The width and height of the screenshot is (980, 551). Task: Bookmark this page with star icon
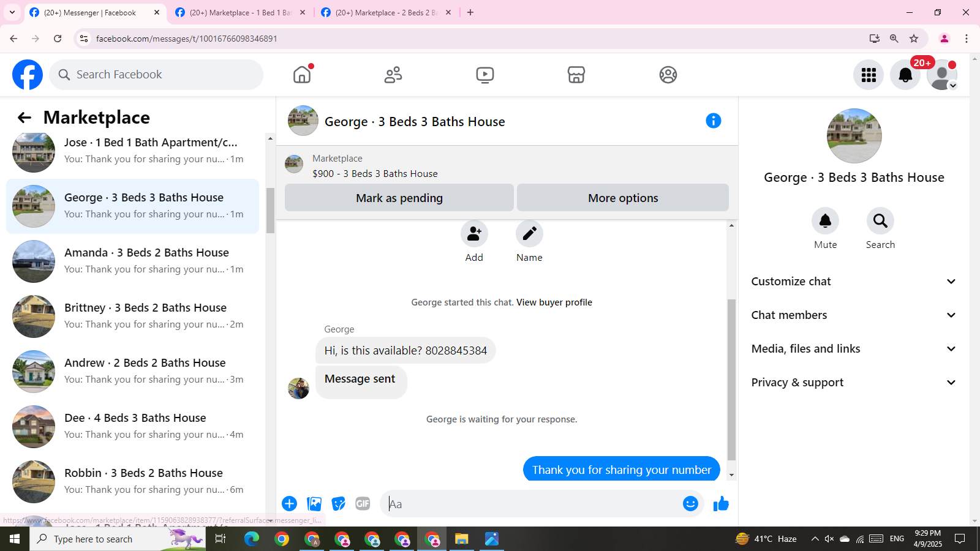tap(914, 39)
